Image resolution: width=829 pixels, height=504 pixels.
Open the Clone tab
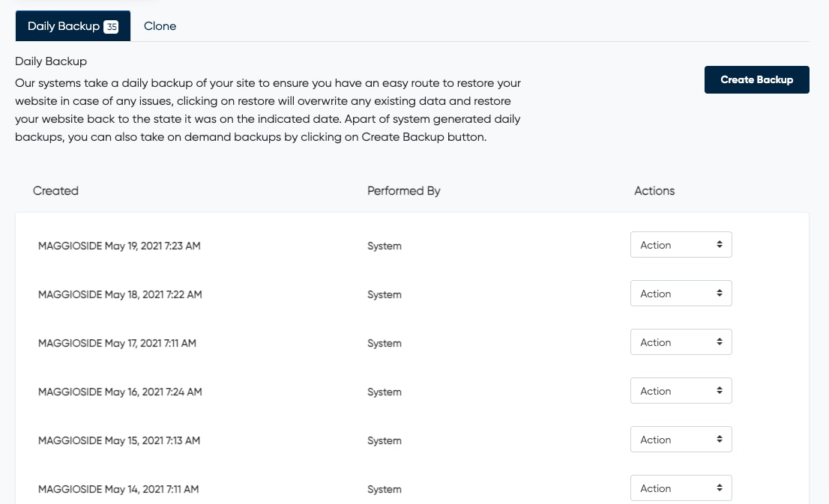pyautogui.click(x=160, y=26)
